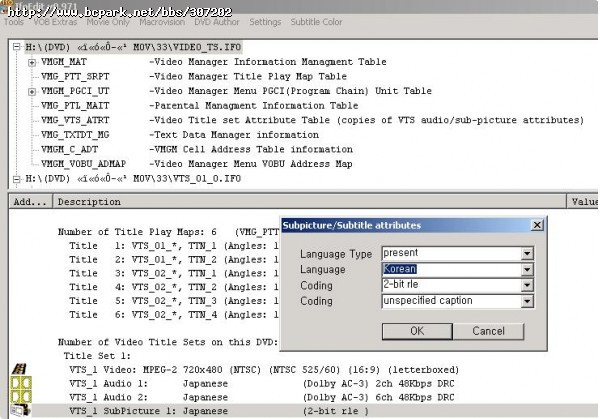Close the Subpicture/Subtitle attributes dialog
Viewport: 600px width, 419px height.
click(537, 225)
